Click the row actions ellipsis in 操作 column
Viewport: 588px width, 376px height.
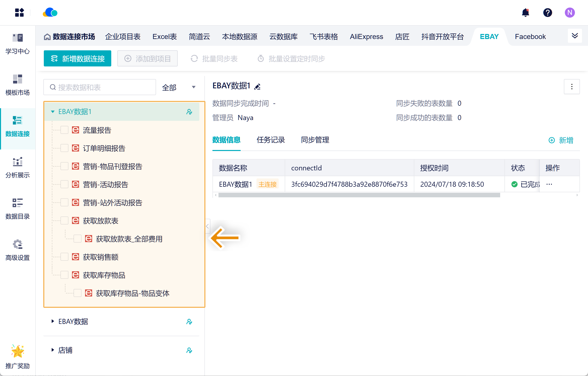pyautogui.click(x=549, y=184)
